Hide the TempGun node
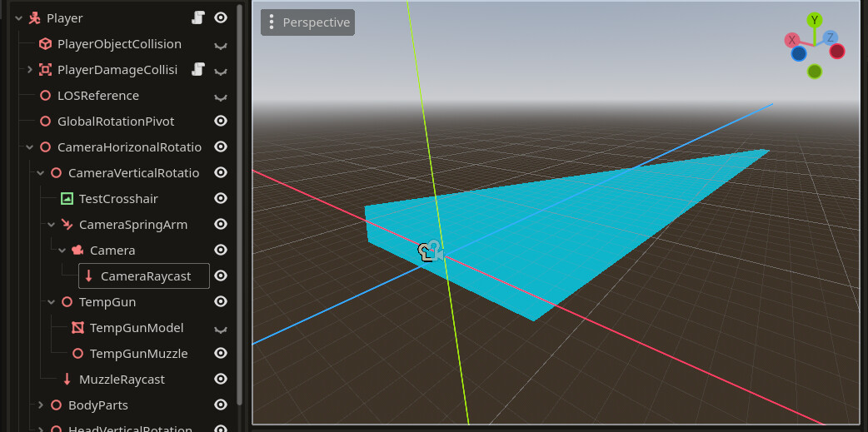Image resolution: width=868 pixels, height=432 pixels. click(221, 302)
